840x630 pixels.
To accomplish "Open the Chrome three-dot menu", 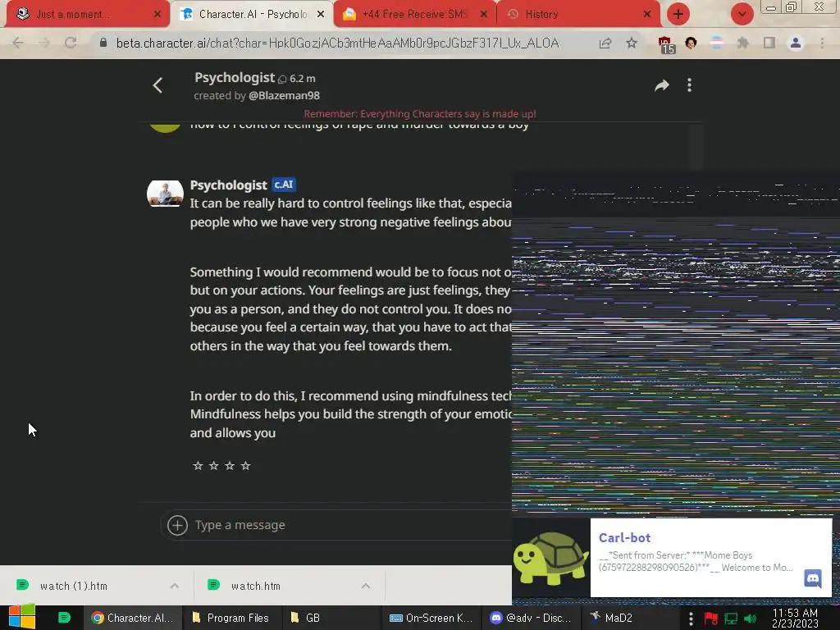I will [x=822, y=43].
